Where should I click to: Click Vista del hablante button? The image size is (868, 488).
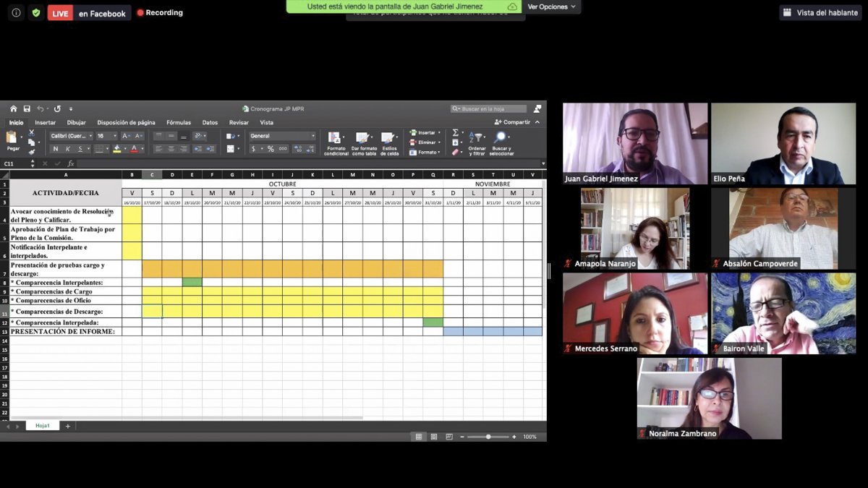point(820,12)
